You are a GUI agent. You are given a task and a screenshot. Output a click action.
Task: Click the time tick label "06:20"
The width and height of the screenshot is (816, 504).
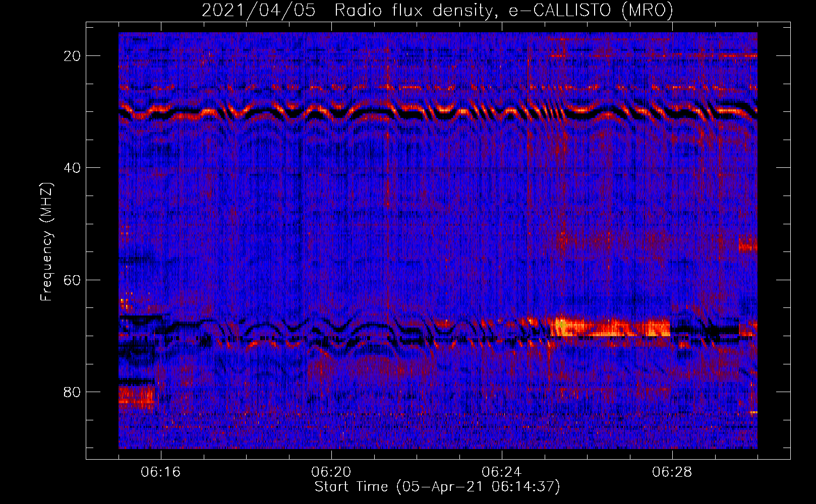click(x=331, y=472)
